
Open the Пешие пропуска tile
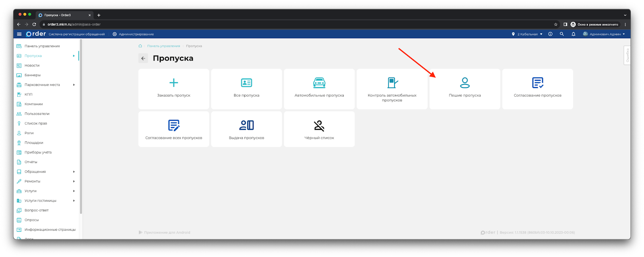coord(464,89)
